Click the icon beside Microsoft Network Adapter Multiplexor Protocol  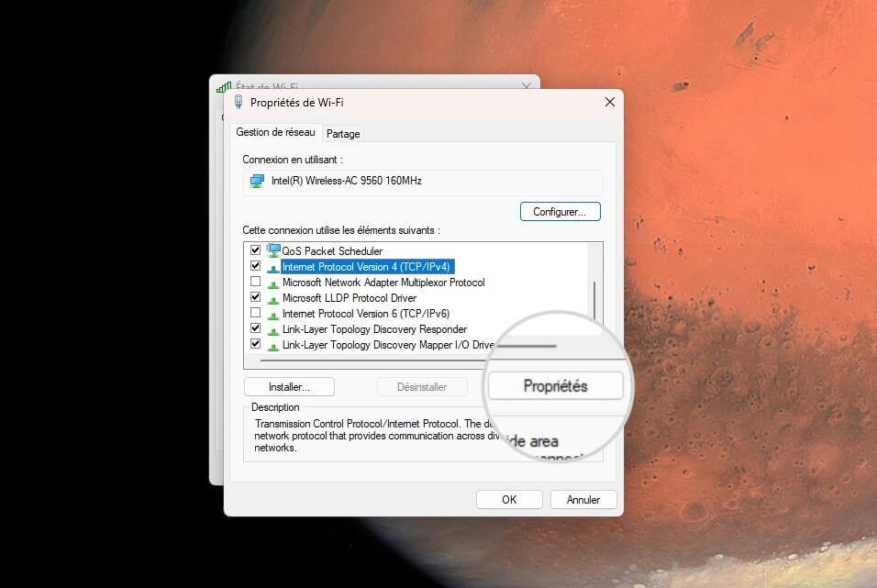point(273,284)
